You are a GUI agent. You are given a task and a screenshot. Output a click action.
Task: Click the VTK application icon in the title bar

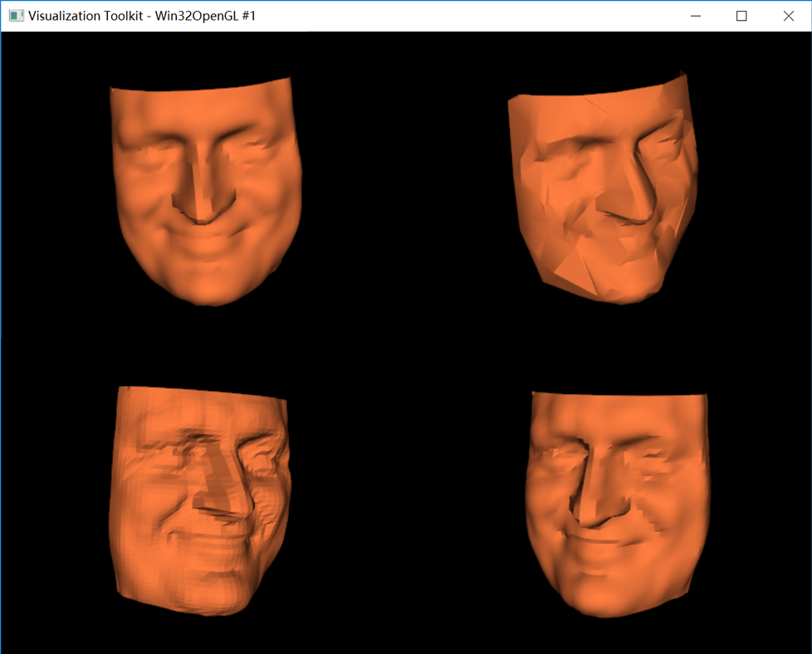[x=16, y=16]
